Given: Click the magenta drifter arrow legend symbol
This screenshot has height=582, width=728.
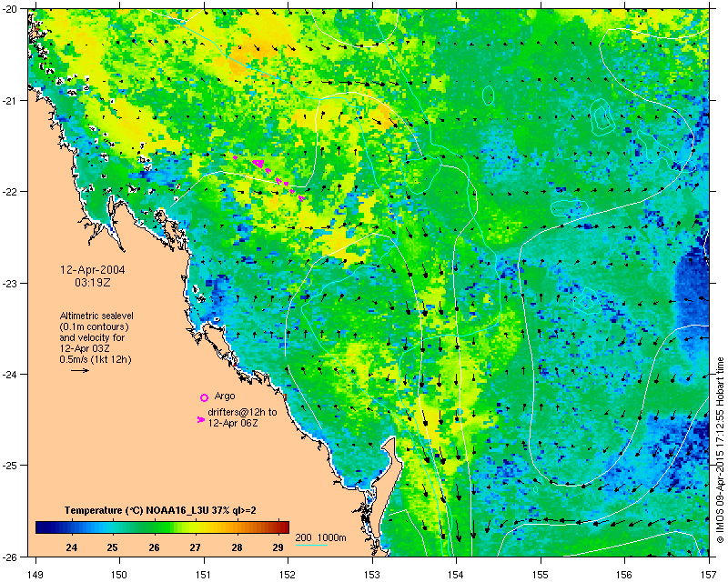Looking at the screenshot, I should pos(201,419).
